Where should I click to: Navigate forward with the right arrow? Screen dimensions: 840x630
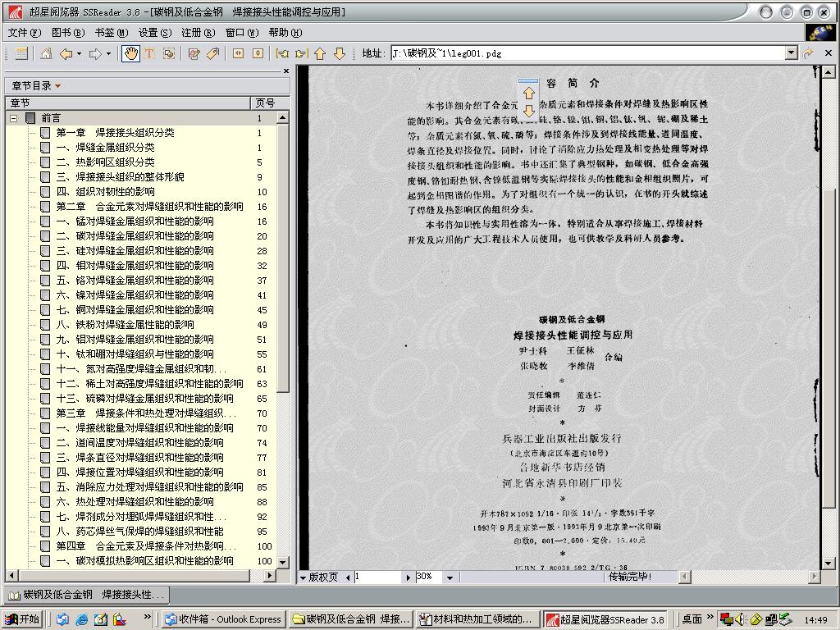[95, 53]
